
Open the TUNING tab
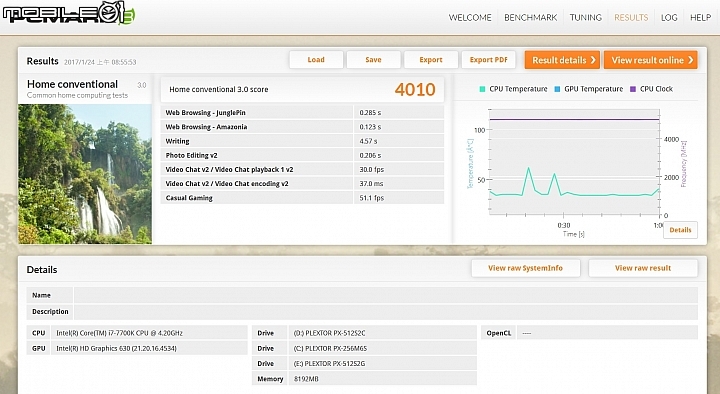pyautogui.click(x=585, y=17)
